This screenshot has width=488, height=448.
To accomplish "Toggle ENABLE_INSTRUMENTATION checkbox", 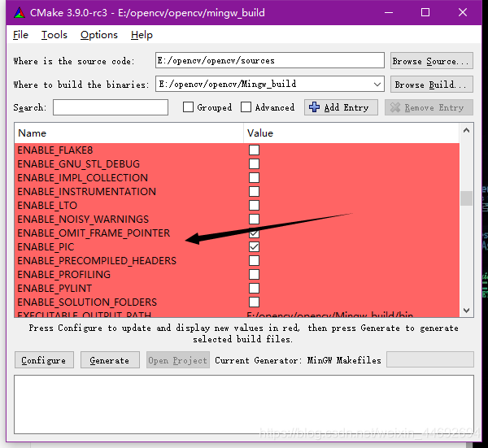I will [x=254, y=192].
